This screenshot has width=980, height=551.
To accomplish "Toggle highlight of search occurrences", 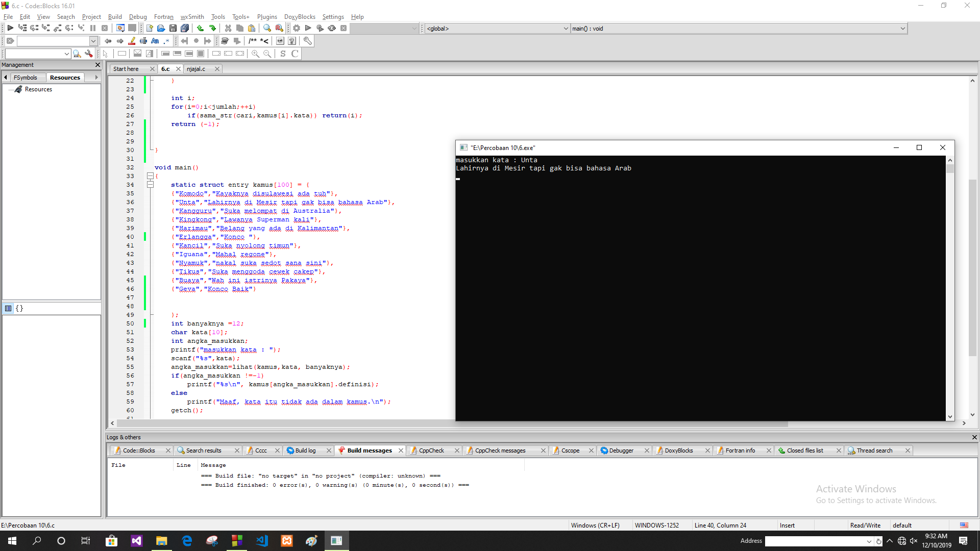I will pos(132,41).
